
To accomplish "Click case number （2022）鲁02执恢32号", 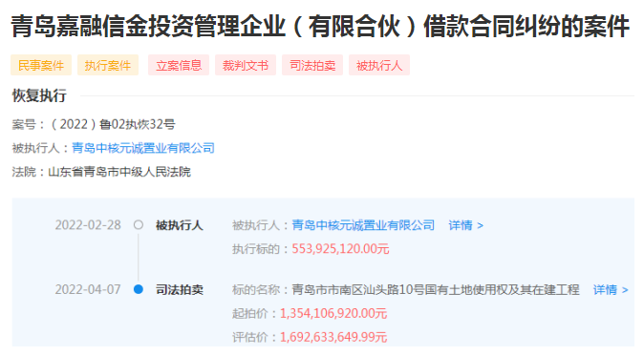I will click(112, 124).
